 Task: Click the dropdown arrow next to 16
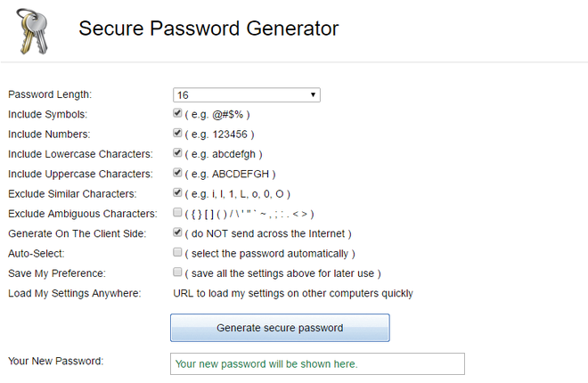(x=313, y=94)
